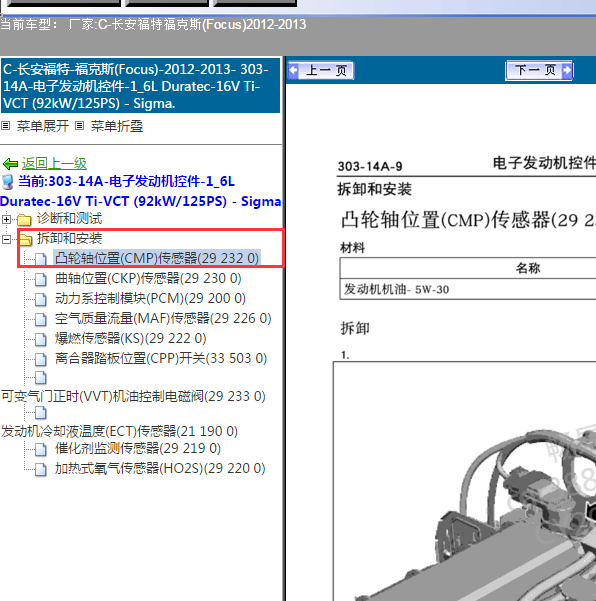Collapse all menus with 菜单折叠
This screenshot has height=601, width=596.
point(117,126)
